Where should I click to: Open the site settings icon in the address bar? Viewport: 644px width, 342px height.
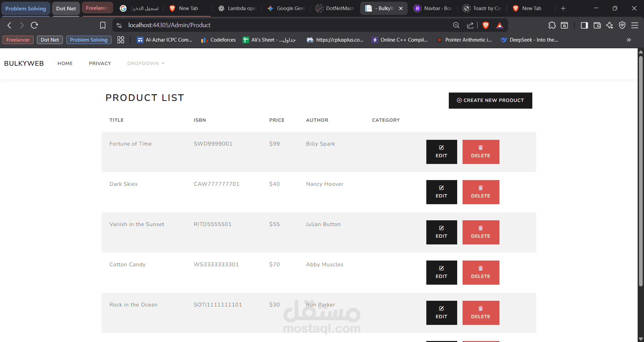119,25
